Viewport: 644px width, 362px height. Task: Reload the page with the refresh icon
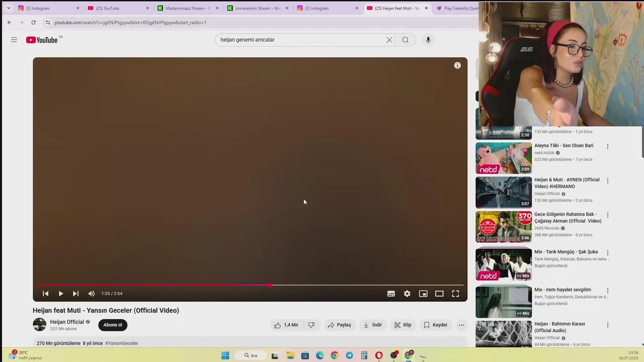(33, 23)
